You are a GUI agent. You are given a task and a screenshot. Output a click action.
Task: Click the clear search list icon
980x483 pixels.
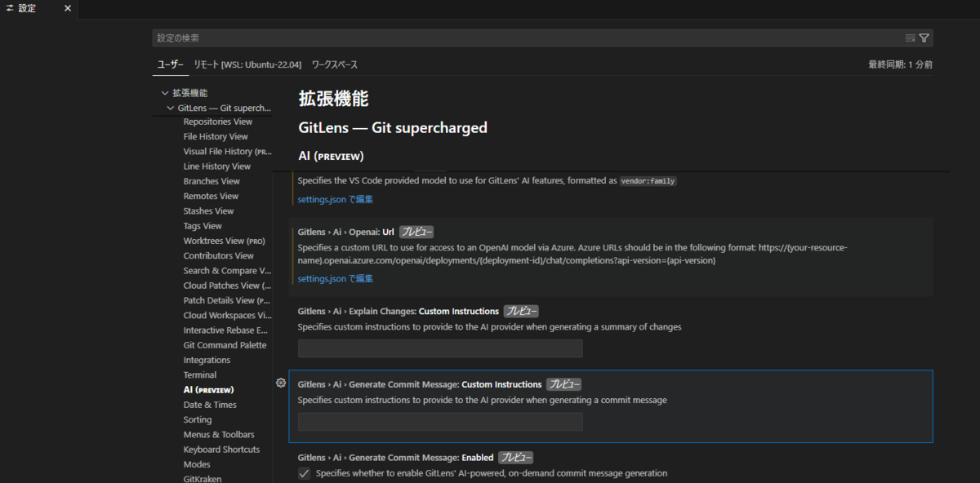click(911, 38)
